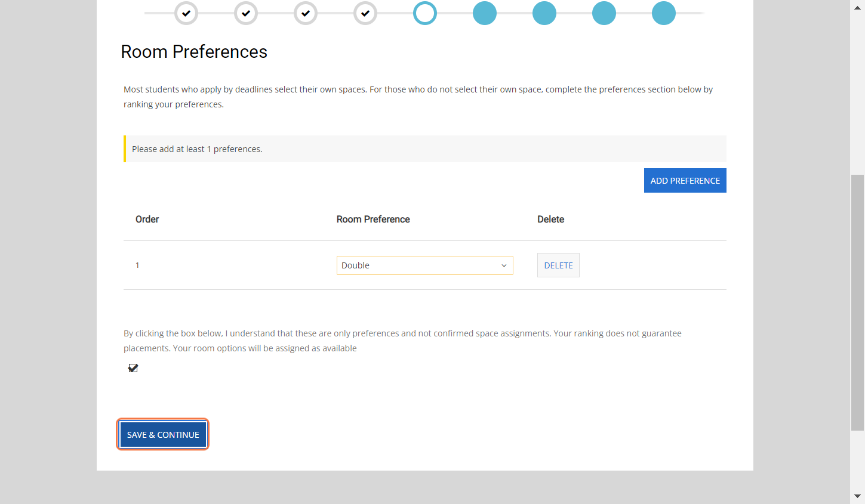Click the first completed step circle
The width and height of the screenshot is (865, 504).
point(186,13)
